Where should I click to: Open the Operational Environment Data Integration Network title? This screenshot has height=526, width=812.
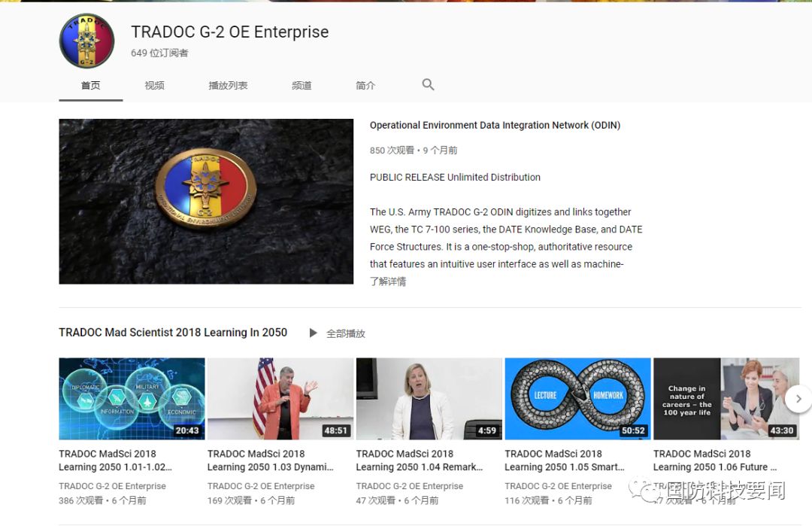tap(495, 125)
